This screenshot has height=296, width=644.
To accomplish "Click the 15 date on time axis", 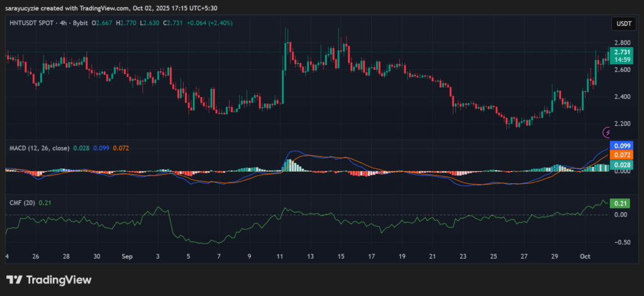I will (x=340, y=257).
